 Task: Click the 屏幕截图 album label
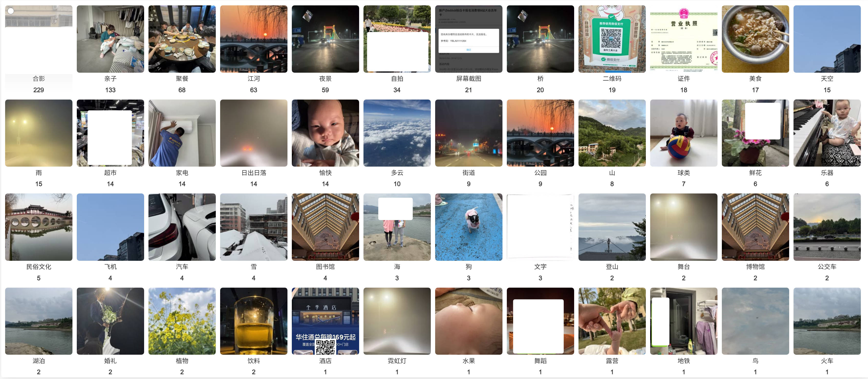[468, 79]
